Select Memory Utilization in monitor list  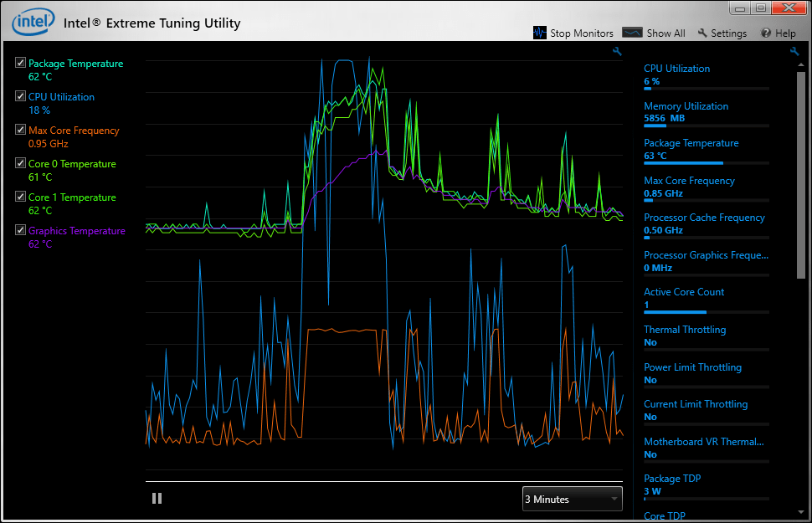(686, 106)
